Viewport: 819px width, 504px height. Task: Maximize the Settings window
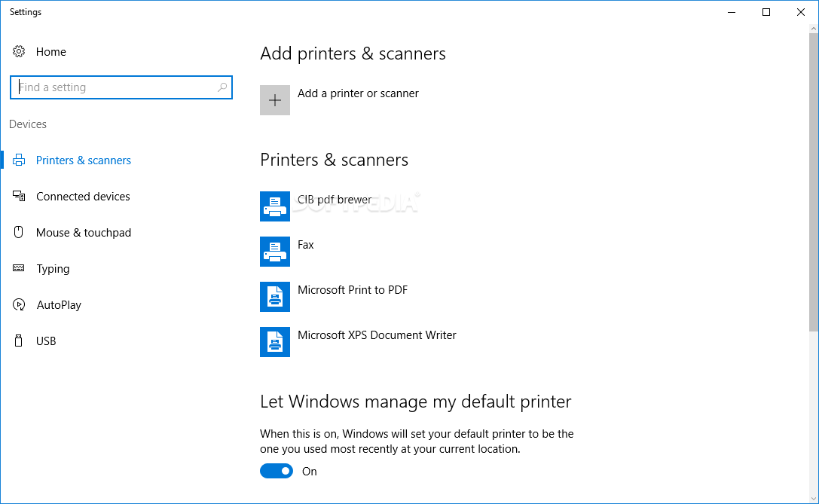(x=766, y=12)
